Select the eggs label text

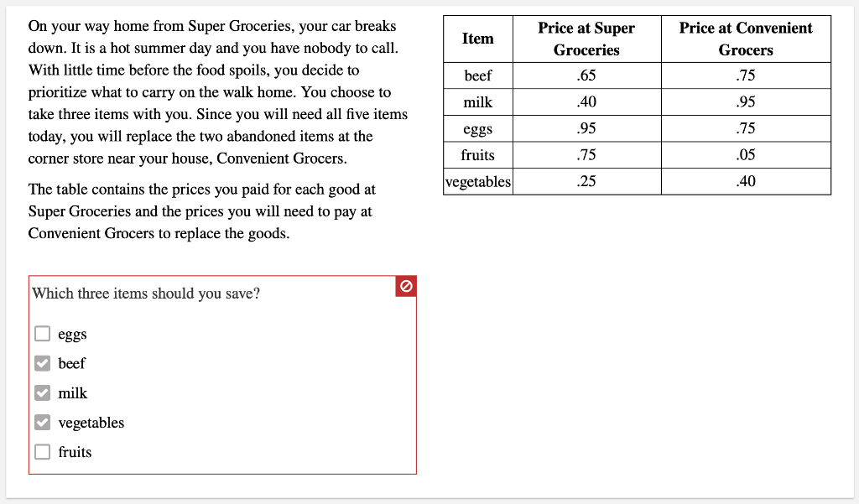point(70,334)
